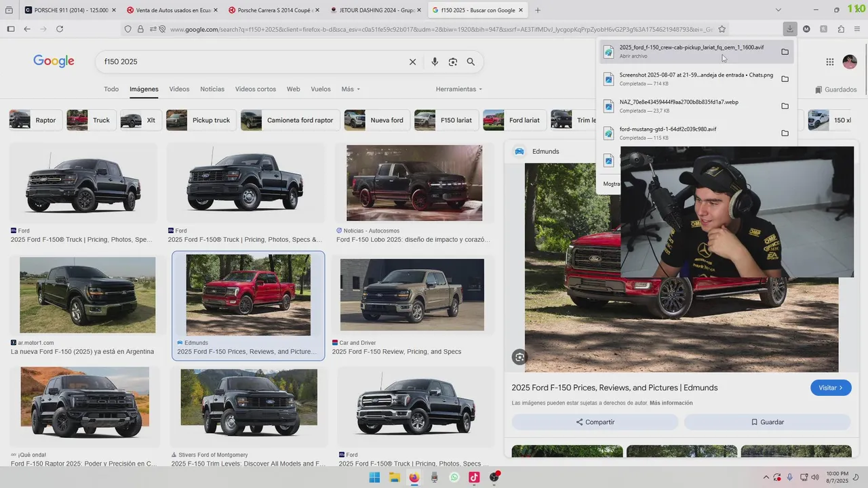Image resolution: width=868 pixels, height=488 pixels.
Task: Select the Xlt filter chip
Action: pos(140,120)
